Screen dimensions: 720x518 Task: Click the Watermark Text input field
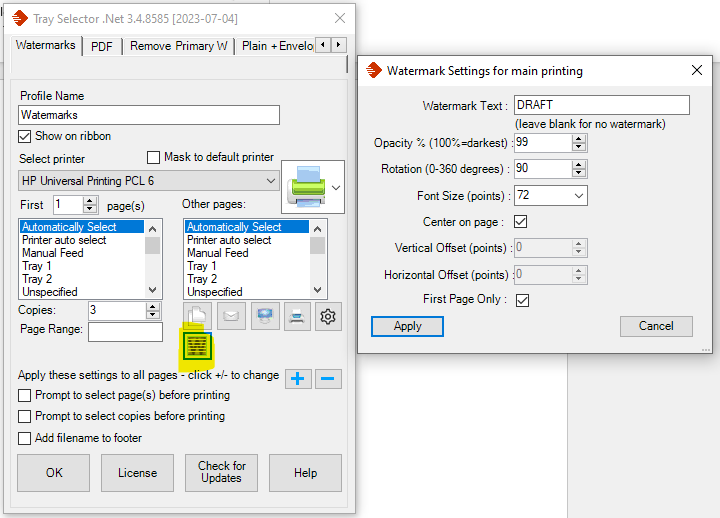point(601,105)
